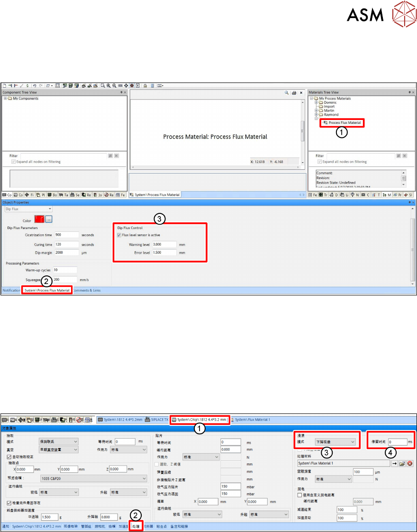Viewport: 417px width, 532px height.
Task: Open the System\Chip\1812 4.4*3.2 mm tab
Action: click(199, 419)
